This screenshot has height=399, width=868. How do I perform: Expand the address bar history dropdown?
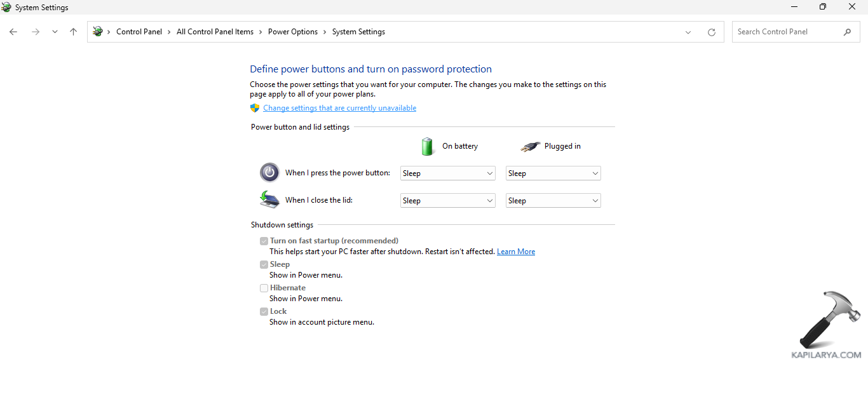pyautogui.click(x=688, y=31)
